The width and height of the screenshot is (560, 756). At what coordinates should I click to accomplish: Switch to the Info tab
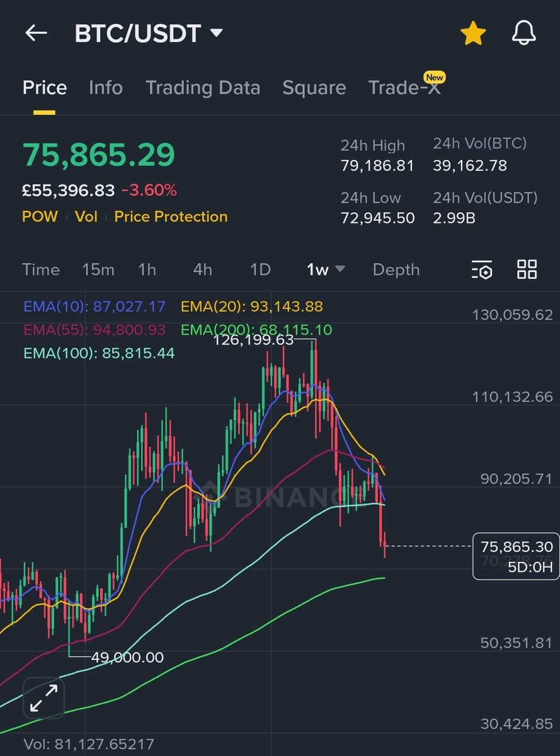click(106, 88)
